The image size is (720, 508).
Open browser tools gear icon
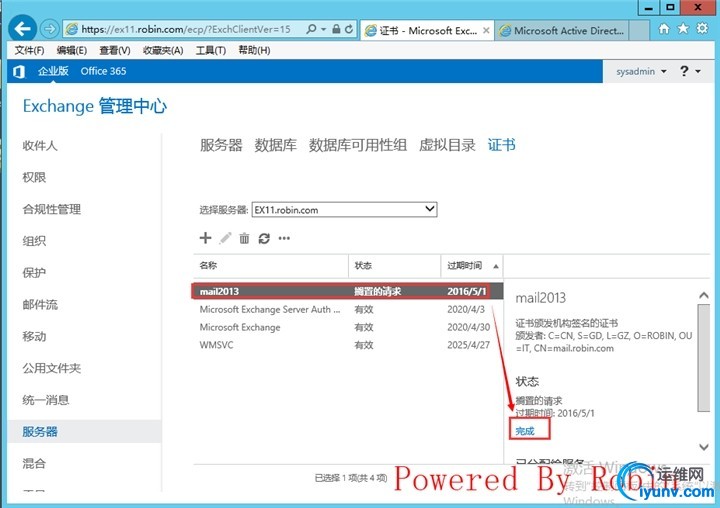click(x=703, y=29)
